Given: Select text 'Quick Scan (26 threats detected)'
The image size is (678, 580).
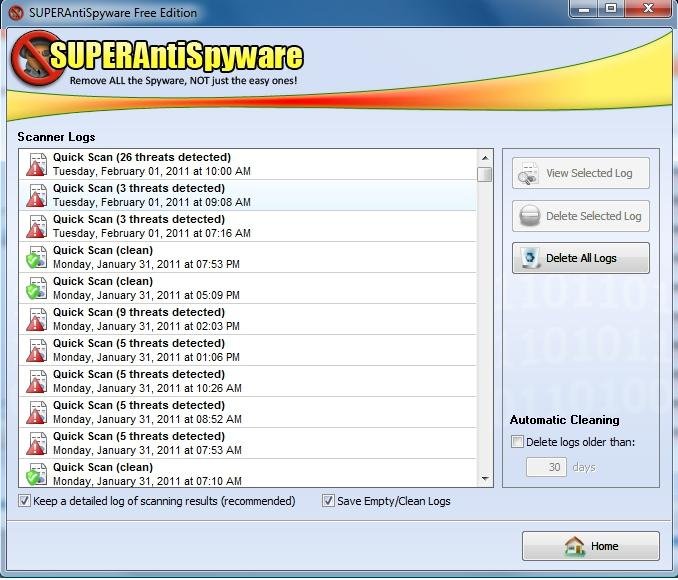Looking at the screenshot, I should 142,157.
